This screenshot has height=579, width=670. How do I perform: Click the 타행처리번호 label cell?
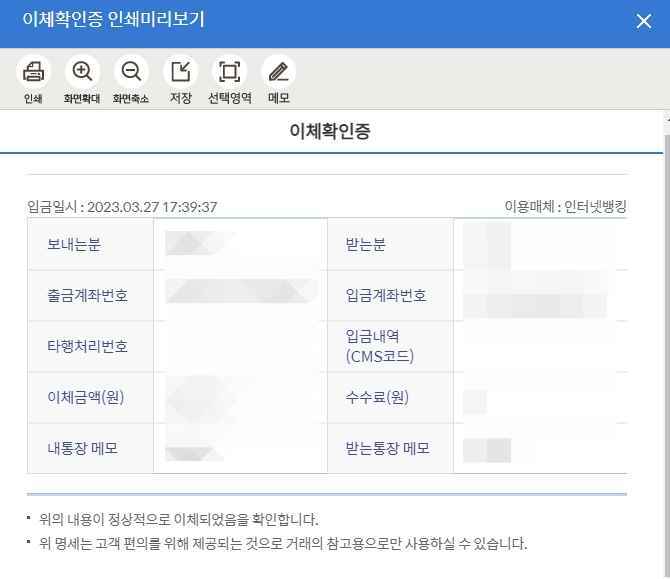(x=91, y=346)
